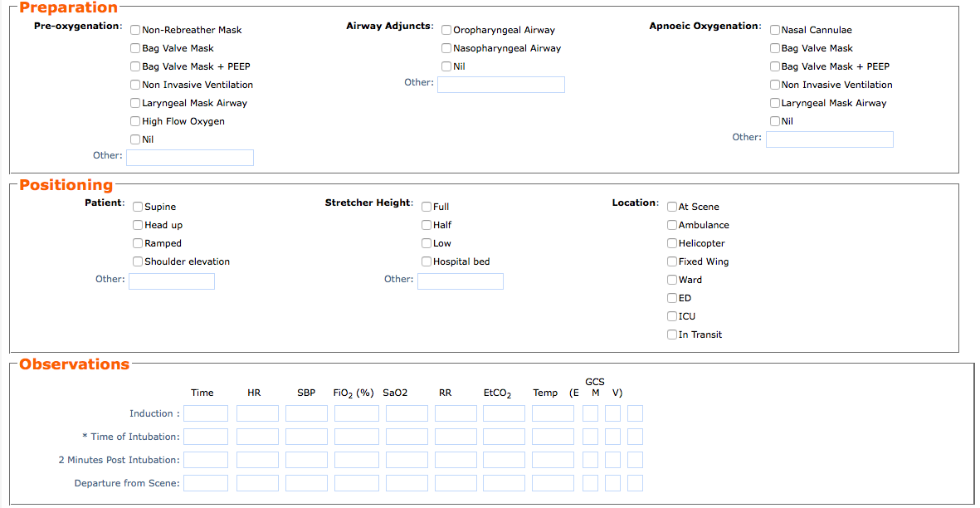Screen dimensions: 980x508
Task: Tick High Flow Oxygen pre-oxygenation checkbox
Action: 135,121
